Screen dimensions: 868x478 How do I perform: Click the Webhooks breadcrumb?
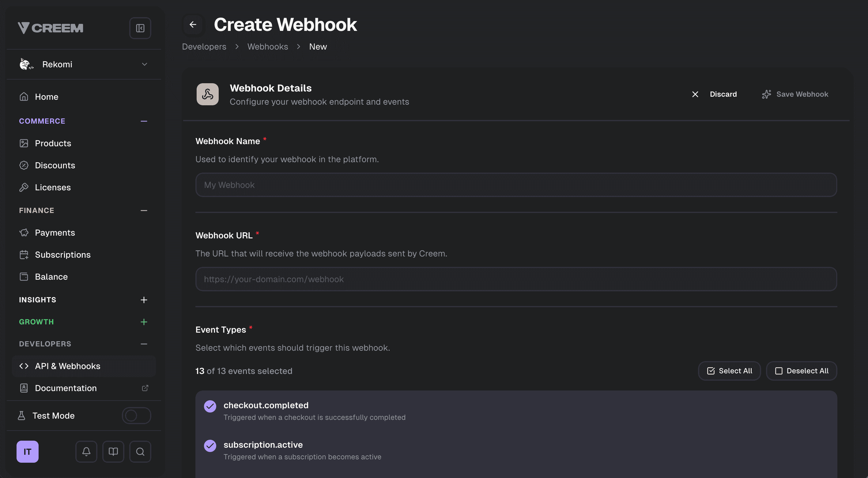[268, 47]
